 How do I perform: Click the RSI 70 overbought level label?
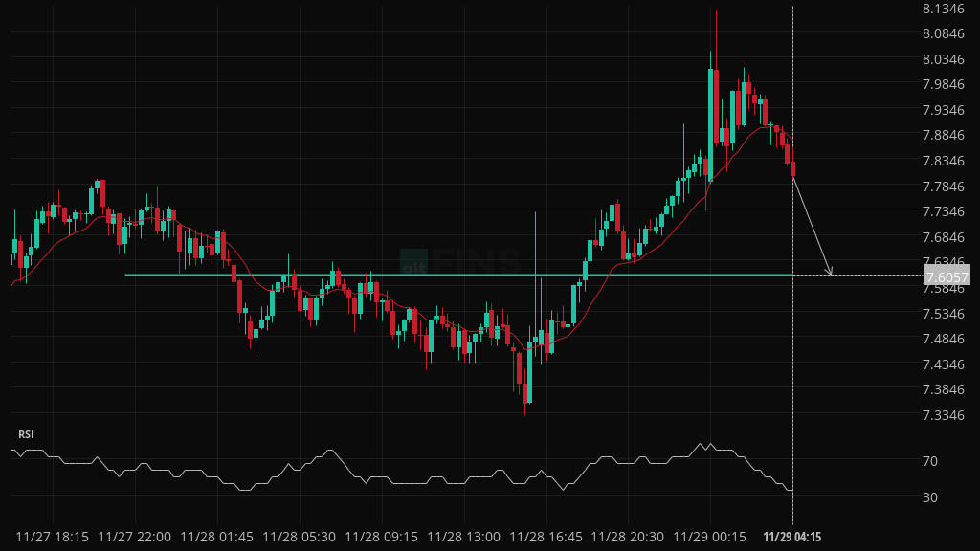(929, 461)
